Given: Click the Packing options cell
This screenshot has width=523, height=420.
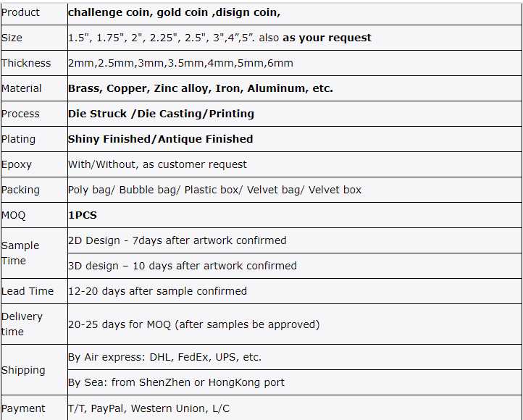Looking at the screenshot, I should 214,190.
